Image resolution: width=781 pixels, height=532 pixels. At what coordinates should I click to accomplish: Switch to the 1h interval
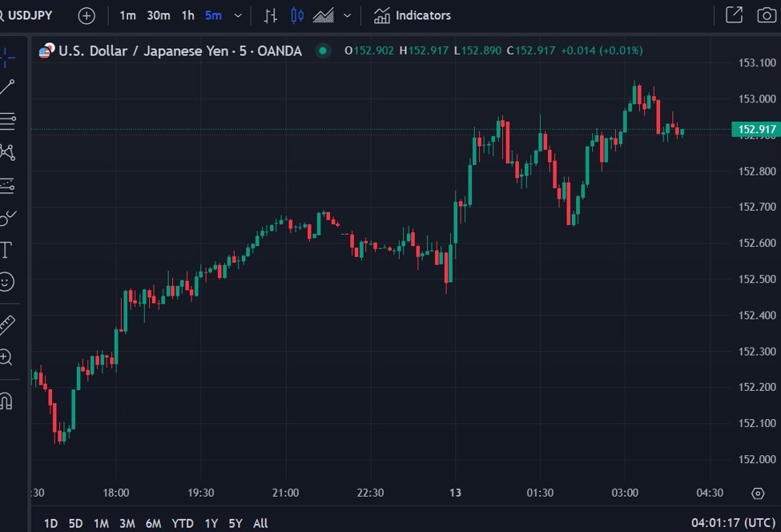[x=187, y=15]
